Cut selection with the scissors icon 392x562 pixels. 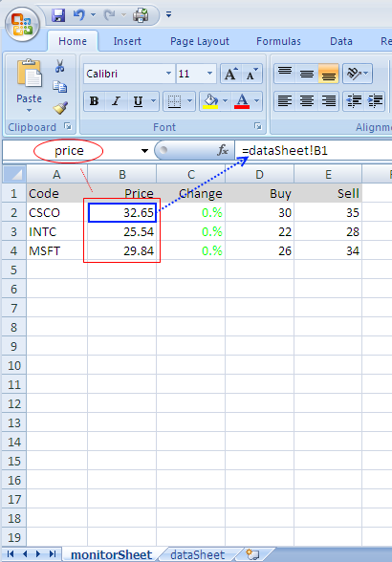(x=60, y=66)
